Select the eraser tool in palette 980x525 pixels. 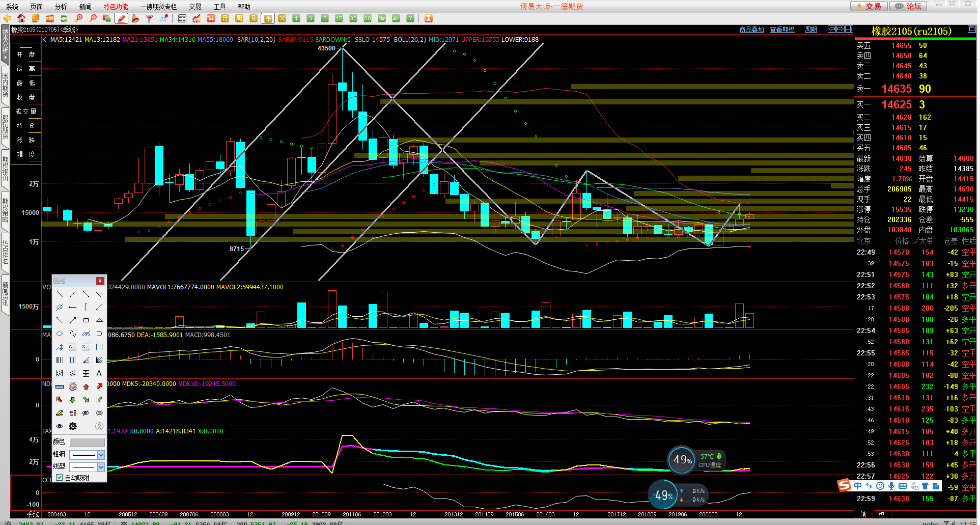(x=60, y=413)
